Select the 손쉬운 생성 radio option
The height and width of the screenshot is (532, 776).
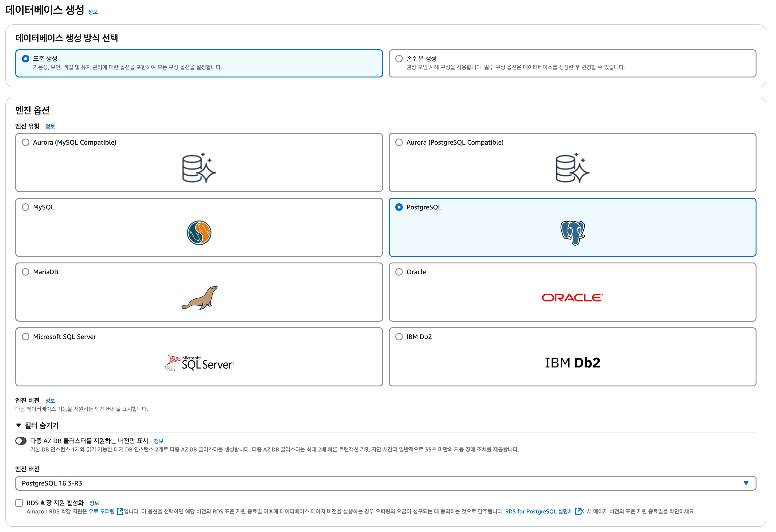399,59
